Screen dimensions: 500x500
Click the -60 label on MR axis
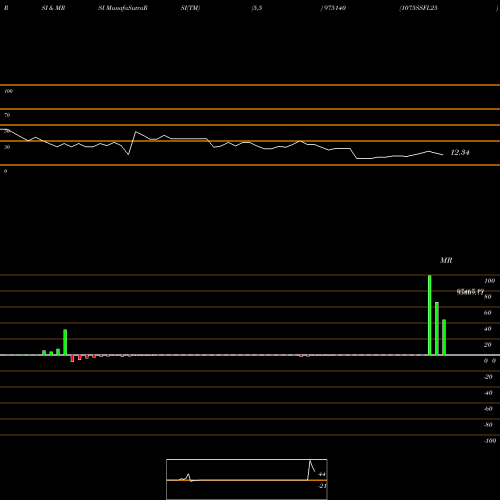coord(488,409)
